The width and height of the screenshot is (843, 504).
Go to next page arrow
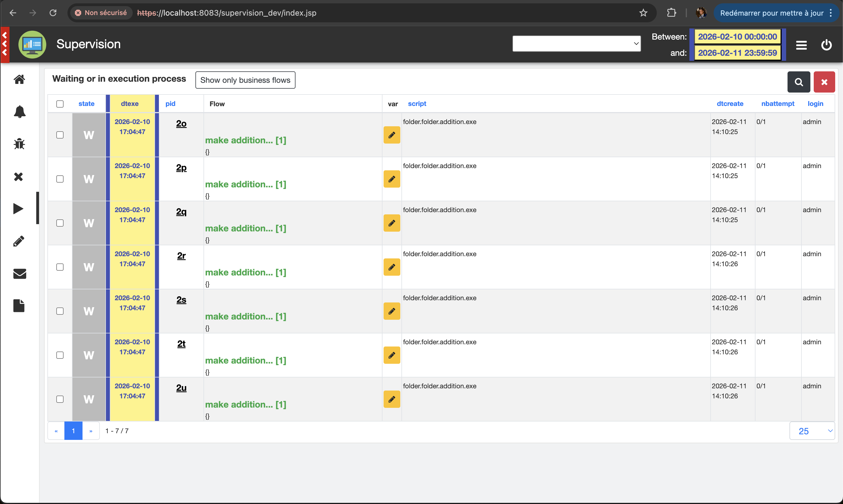[x=91, y=431]
